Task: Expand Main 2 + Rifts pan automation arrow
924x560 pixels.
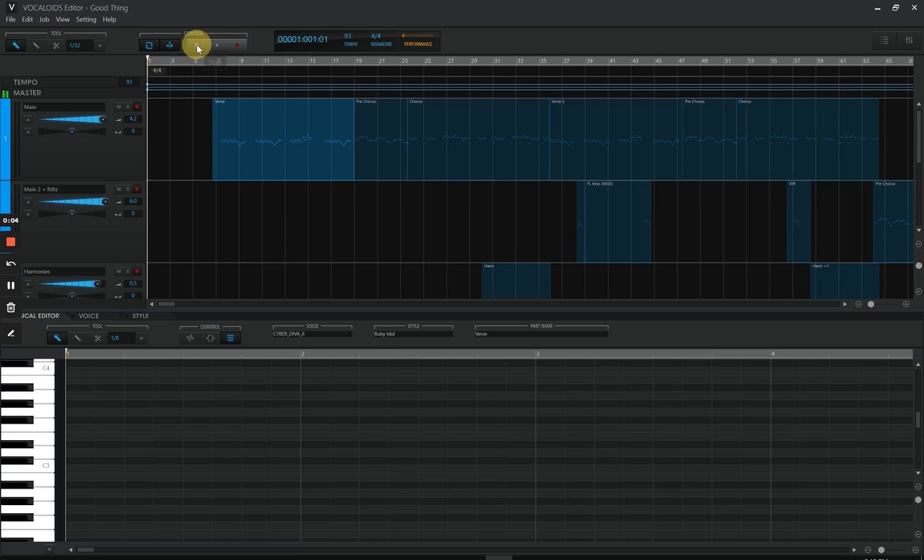Action: coord(28,214)
